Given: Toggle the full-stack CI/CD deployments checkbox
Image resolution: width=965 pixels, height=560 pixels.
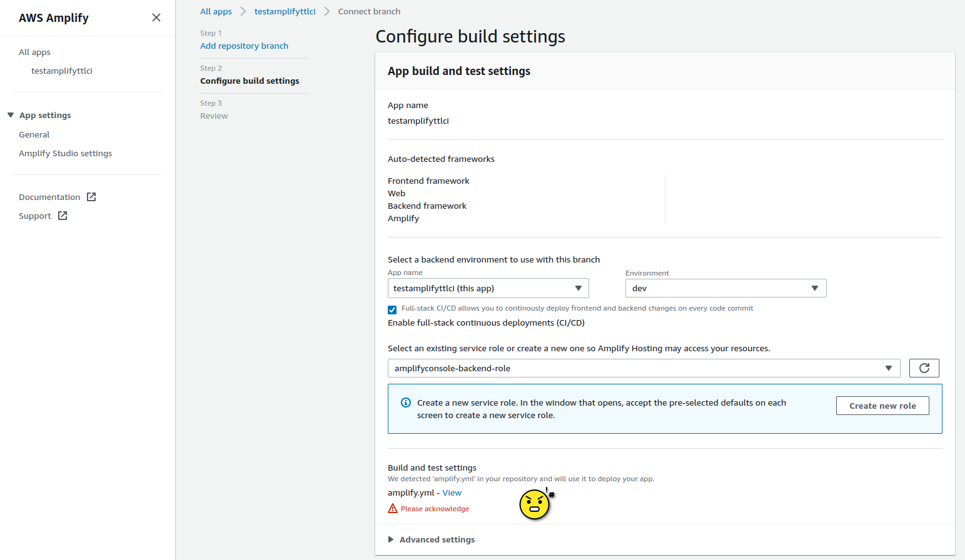Looking at the screenshot, I should (392, 309).
